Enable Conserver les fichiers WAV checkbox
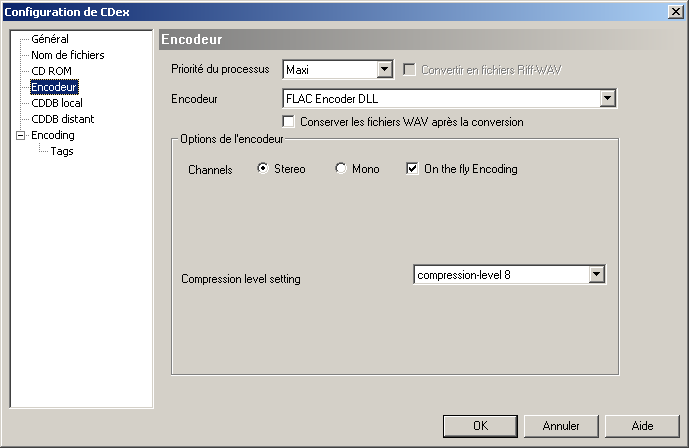This screenshot has width=689, height=448. click(288, 122)
